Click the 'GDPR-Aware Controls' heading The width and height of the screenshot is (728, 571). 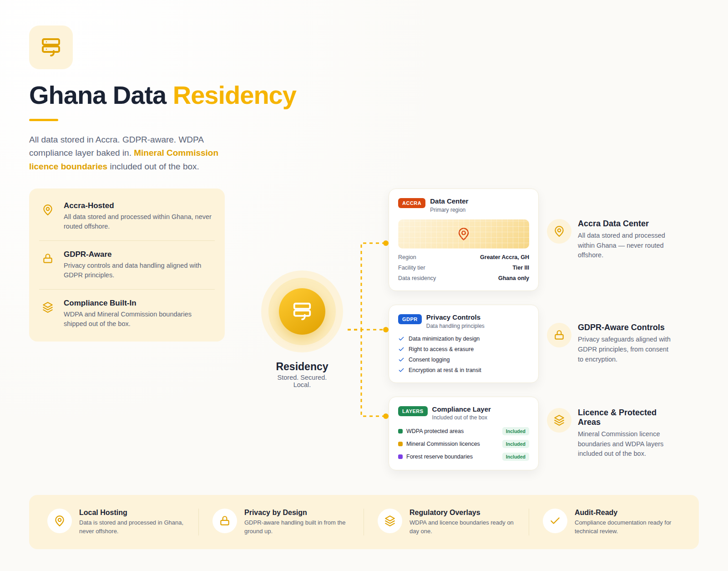(x=621, y=327)
